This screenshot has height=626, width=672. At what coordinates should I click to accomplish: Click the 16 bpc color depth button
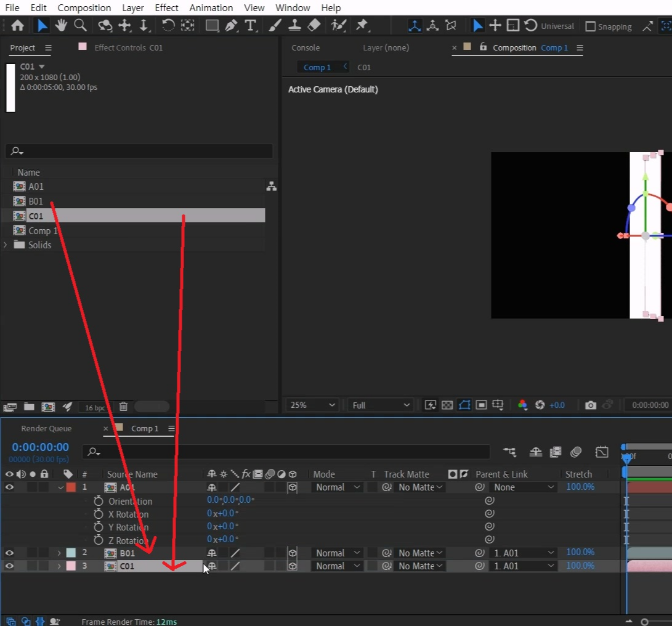(x=95, y=407)
